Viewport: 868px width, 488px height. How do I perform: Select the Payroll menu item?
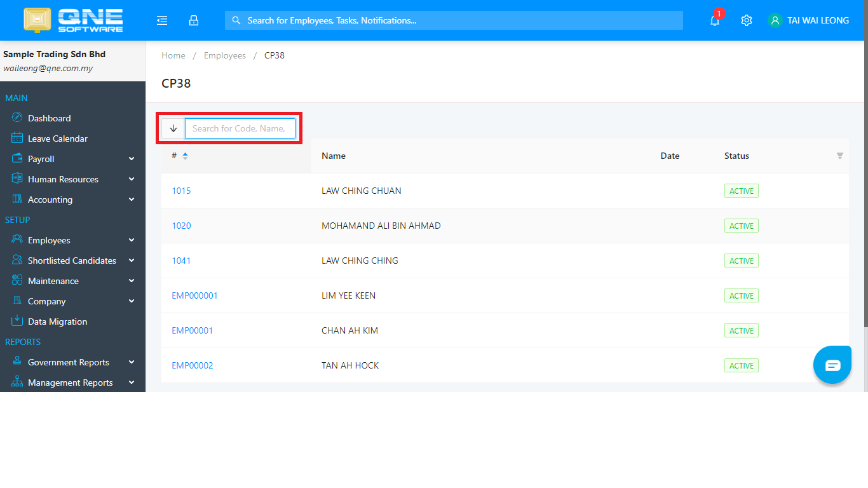pos(72,159)
